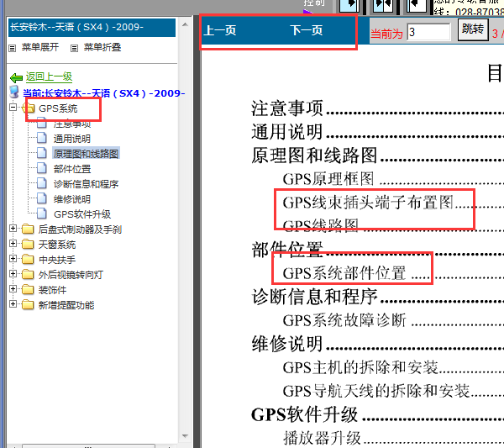Click the GPS系统 folder icon
The image size is (504, 448).
pyautogui.click(x=29, y=108)
